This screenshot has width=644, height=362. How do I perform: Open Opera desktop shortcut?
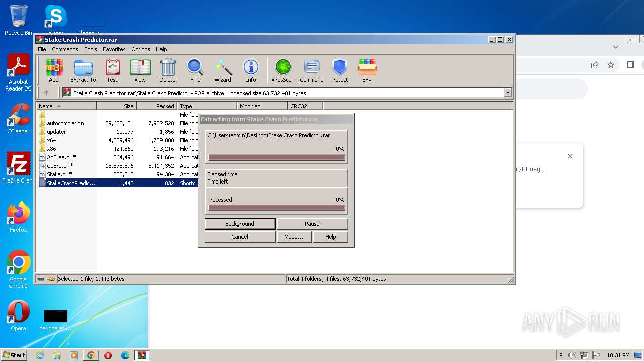(18, 316)
